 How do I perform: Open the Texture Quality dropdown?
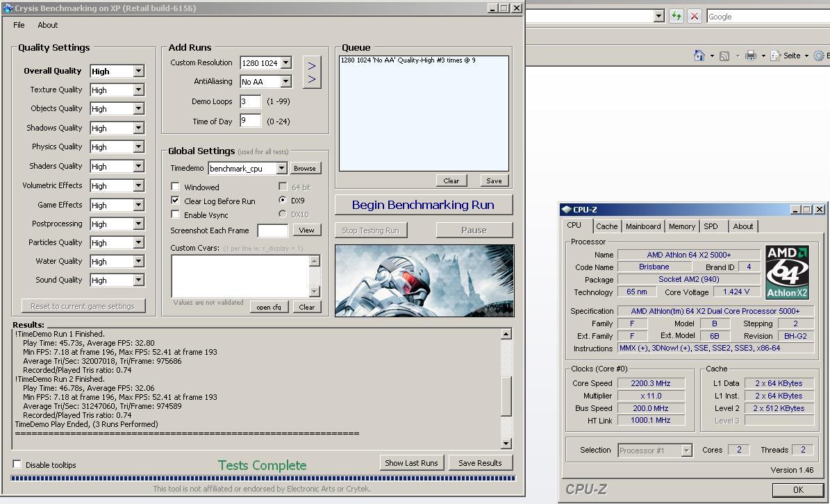tap(139, 90)
